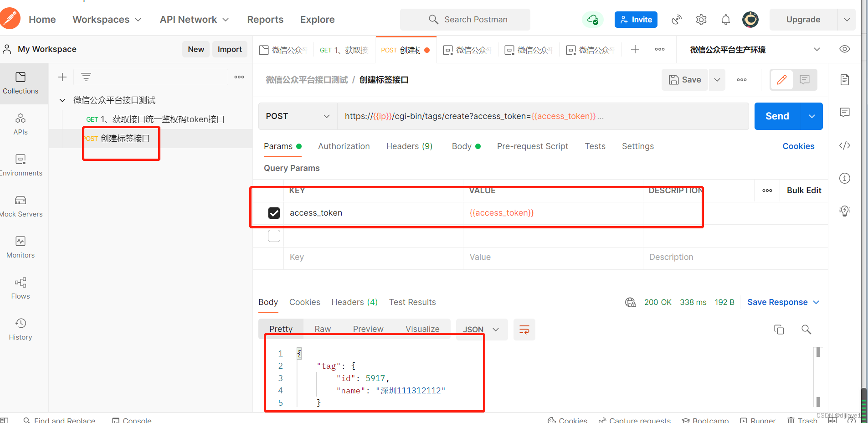The width and height of the screenshot is (868, 423).
Task: Open the notifications bell
Action: pos(726,20)
